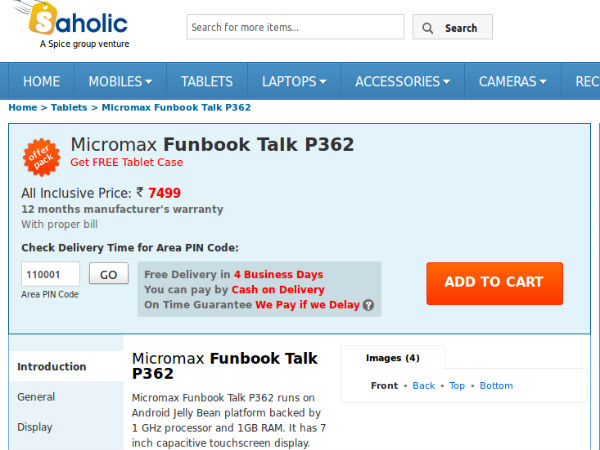The width and height of the screenshot is (600, 450).
Task: Open the Images (4) tab
Action: pos(392,358)
